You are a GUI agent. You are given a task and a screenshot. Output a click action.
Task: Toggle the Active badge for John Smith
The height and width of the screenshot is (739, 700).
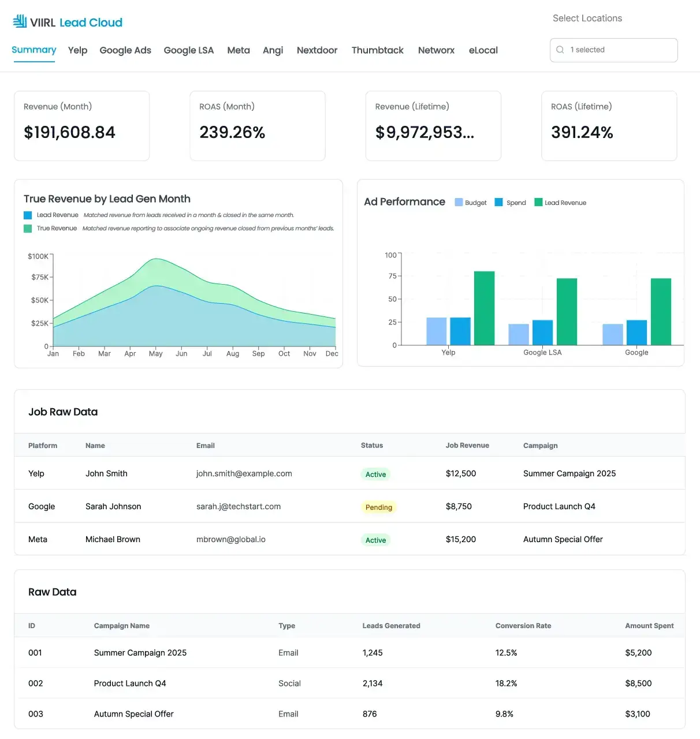click(x=375, y=473)
